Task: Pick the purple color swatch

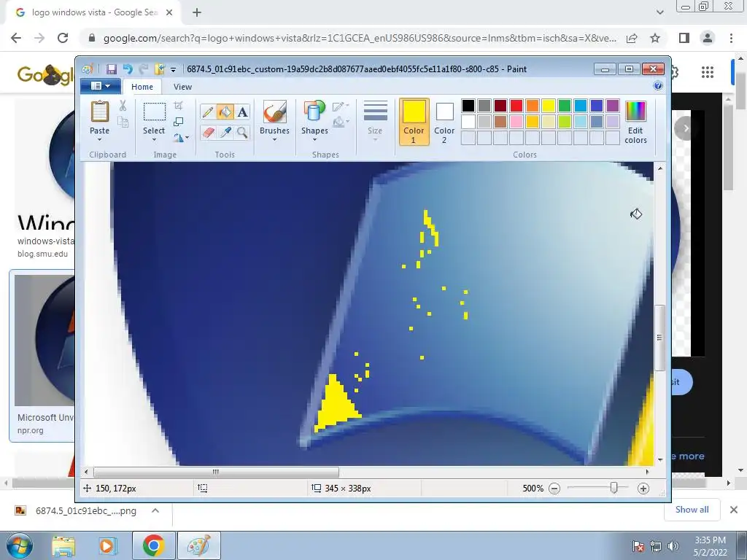Action: (x=613, y=106)
